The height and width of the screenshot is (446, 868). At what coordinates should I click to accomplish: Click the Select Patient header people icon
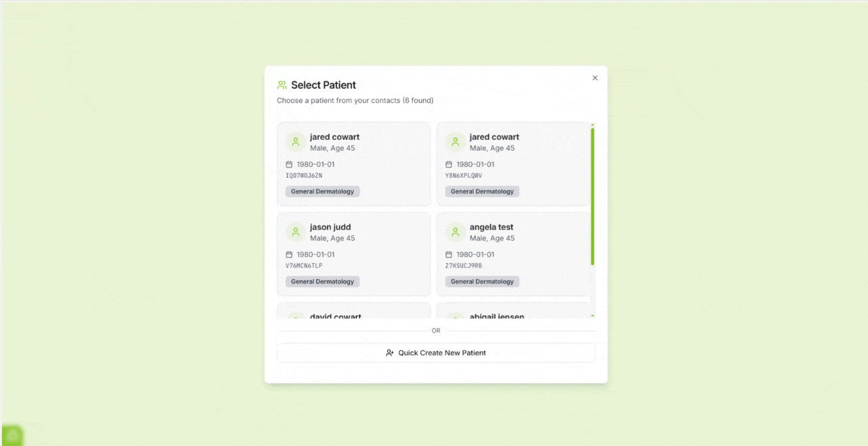[x=282, y=85]
